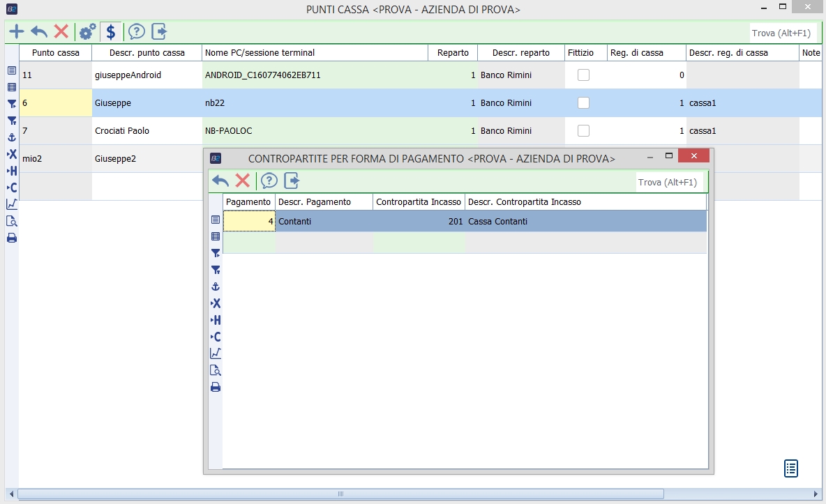This screenshot has height=504, width=826.
Task: Click the Descr. Pagamento column header
Action: [x=324, y=202]
